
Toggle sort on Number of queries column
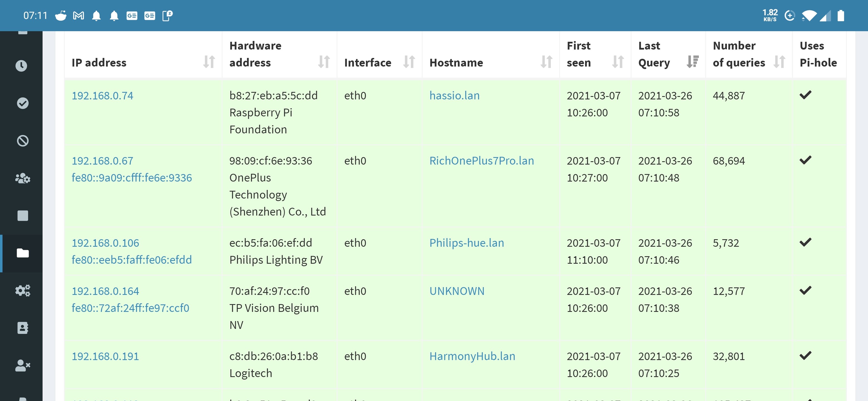coord(779,62)
